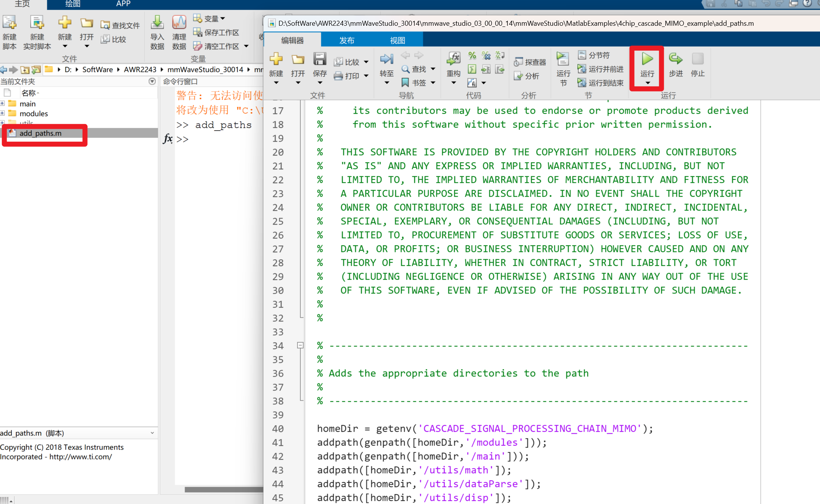Open the Bookmark (书签) dropdown arrow
This screenshot has width=820, height=504.
[x=433, y=83]
